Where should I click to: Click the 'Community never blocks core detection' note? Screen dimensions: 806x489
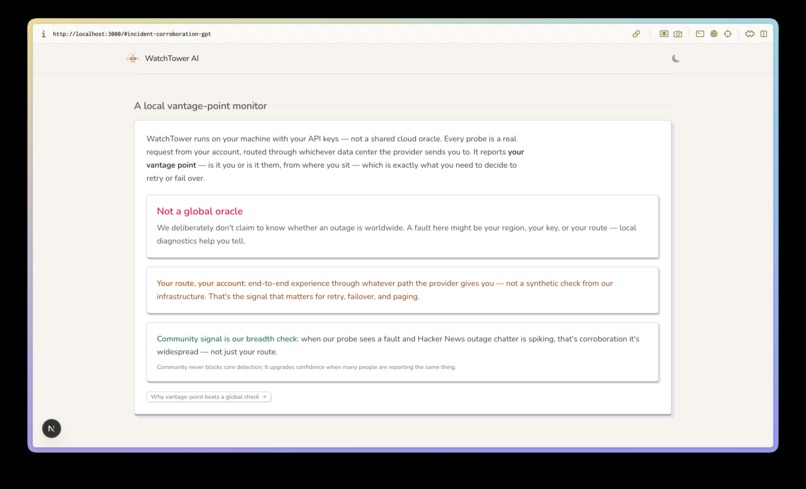pyautogui.click(x=306, y=367)
